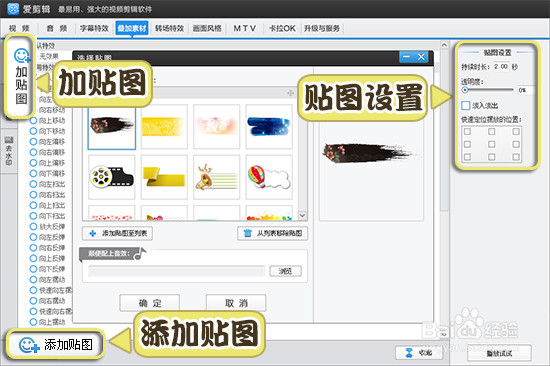This screenshot has height=366, width=550.
Task: Click the 收起 collapse button
Action: [419, 353]
